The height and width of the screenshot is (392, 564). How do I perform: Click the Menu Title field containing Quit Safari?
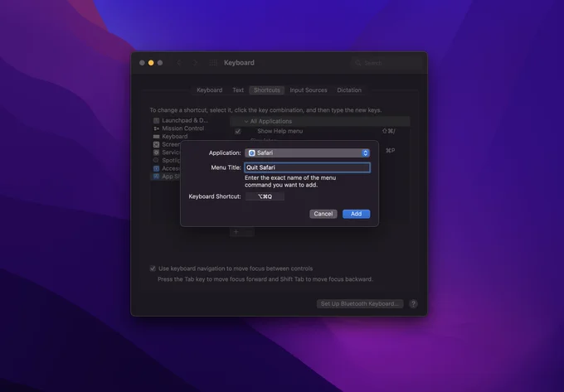[x=307, y=167]
